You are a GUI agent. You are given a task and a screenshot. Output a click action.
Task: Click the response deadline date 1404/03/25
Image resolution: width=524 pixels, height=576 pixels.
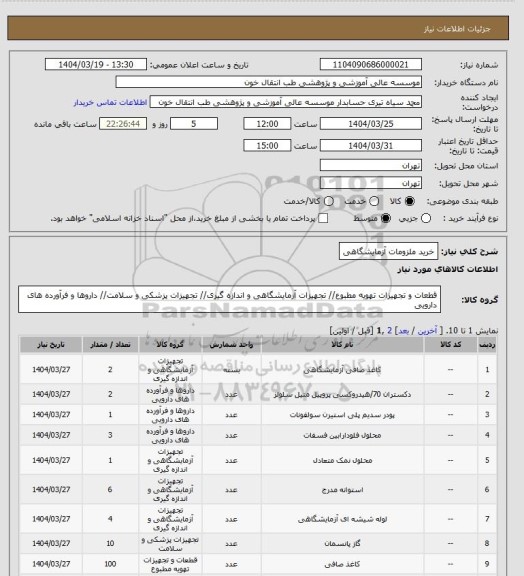(370, 124)
